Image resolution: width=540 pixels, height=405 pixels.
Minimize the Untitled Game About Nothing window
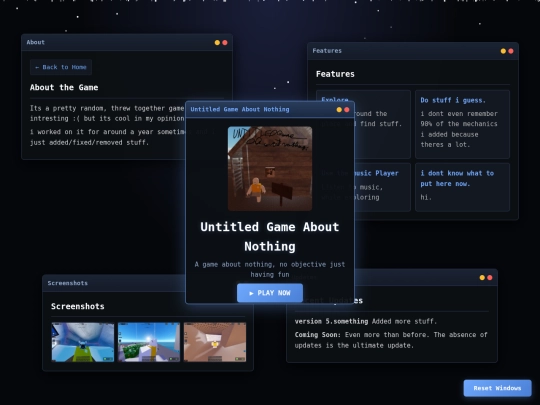pyautogui.click(x=339, y=110)
